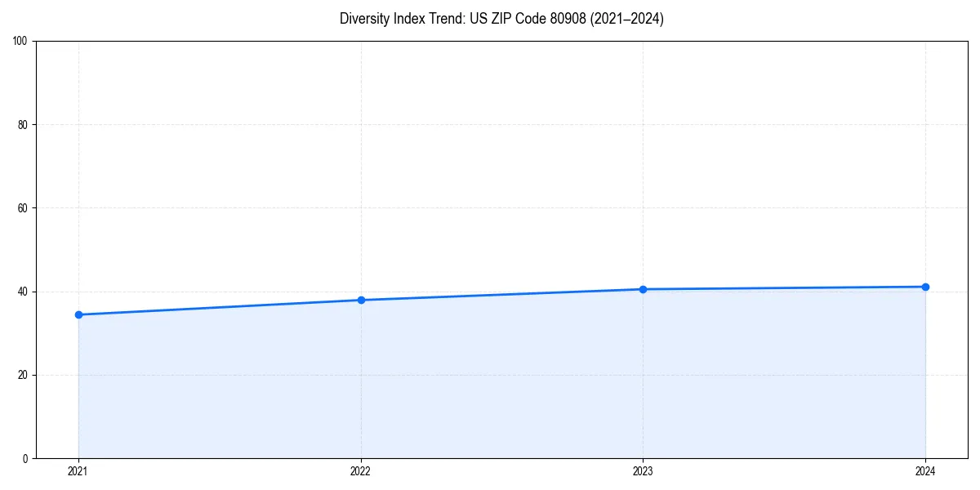Select the 2021 data point marker

(x=78, y=314)
